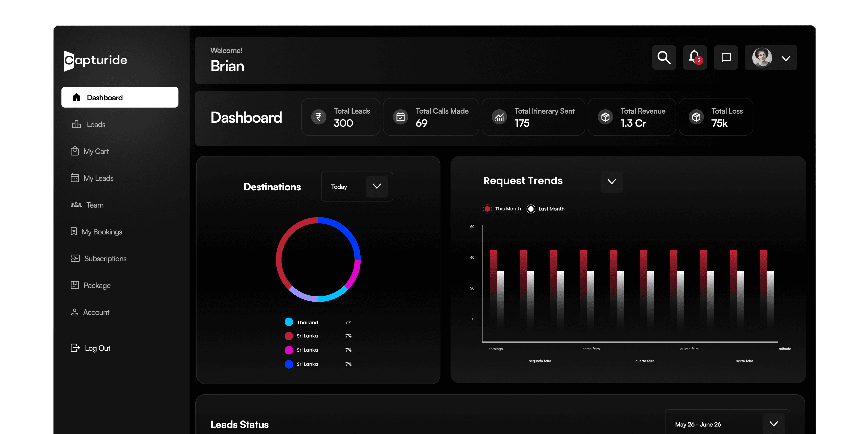The width and height of the screenshot is (868, 434).
Task: Select the This Month radio button
Action: (487, 209)
